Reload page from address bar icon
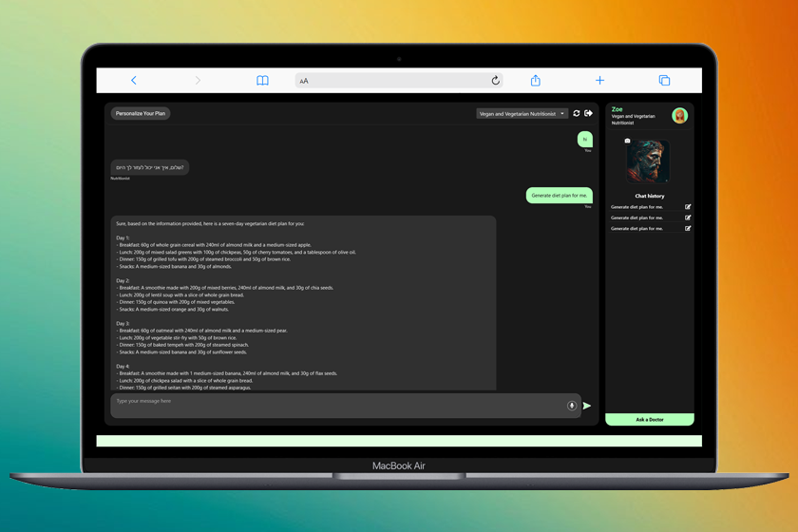Screen dimensions: 798x532 click(495, 81)
